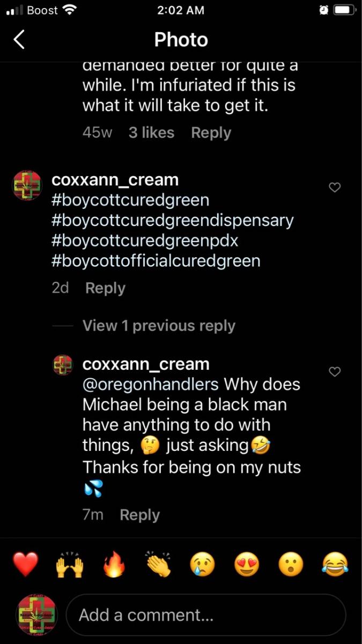Tap the surprised face emoji reaction

click(x=291, y=565)
